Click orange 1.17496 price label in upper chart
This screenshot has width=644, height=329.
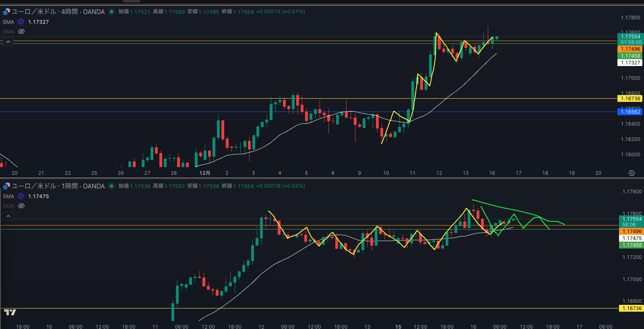point(630,49)
